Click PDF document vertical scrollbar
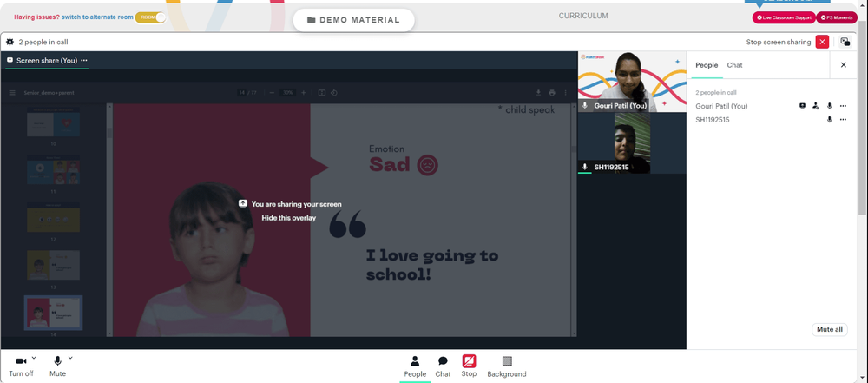868x383 pixels. 574,220
